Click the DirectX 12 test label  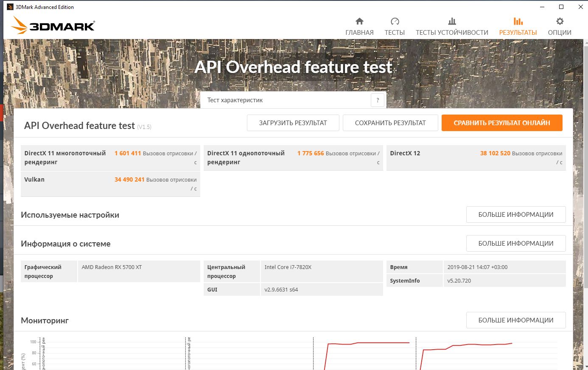405,154
